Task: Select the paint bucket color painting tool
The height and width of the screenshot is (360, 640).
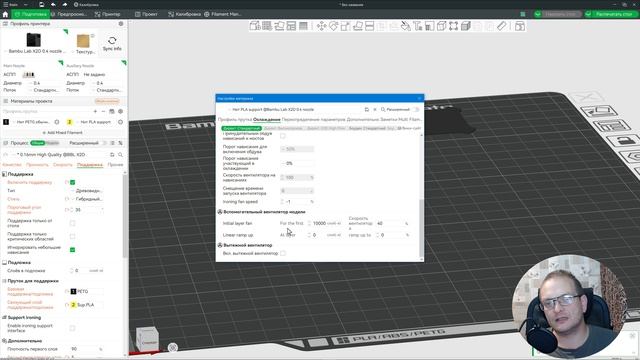Action: tap(405, 27)
